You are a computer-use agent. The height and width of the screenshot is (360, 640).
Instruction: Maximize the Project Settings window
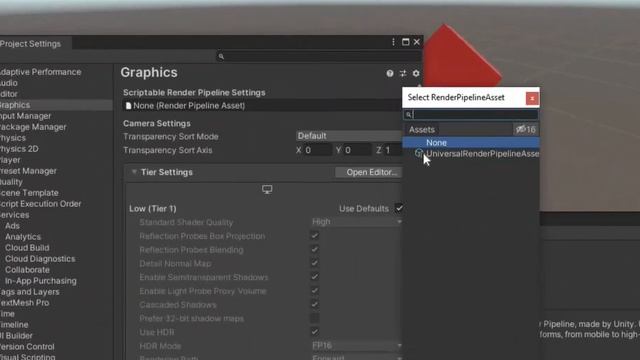click(405, 42)
